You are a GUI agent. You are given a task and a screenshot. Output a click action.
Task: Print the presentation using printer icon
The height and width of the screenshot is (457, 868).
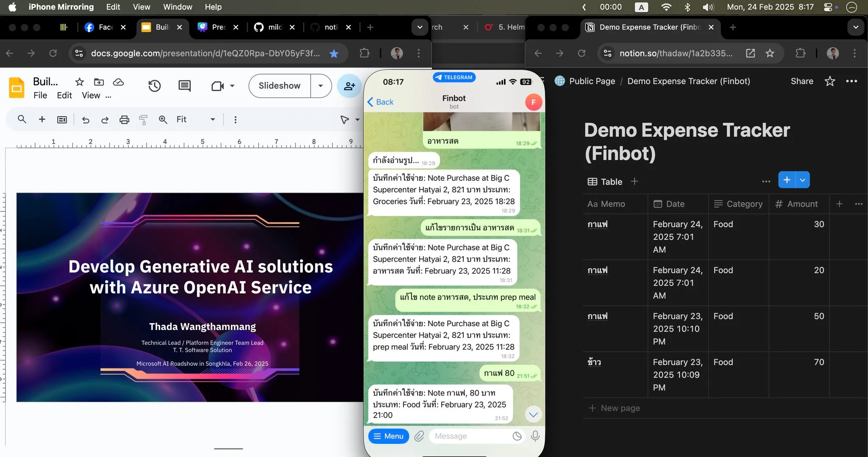(124, 120)
